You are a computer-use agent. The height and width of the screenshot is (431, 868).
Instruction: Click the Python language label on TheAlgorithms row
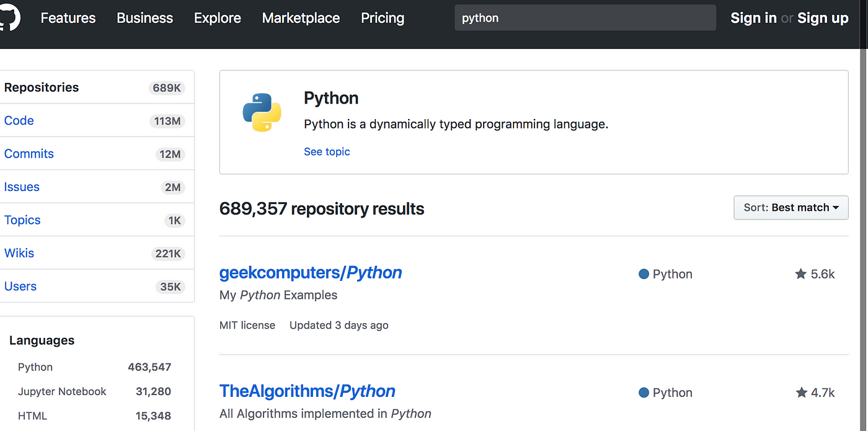[x=673, y=393]
